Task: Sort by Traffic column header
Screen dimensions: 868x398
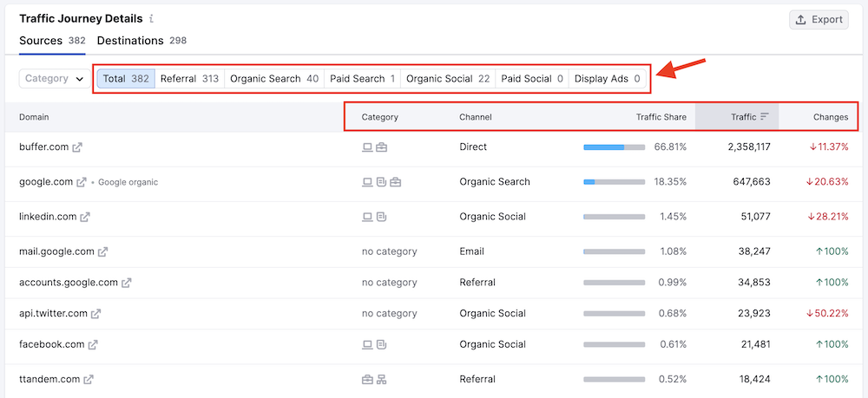Action: click(x=749, y=117)
